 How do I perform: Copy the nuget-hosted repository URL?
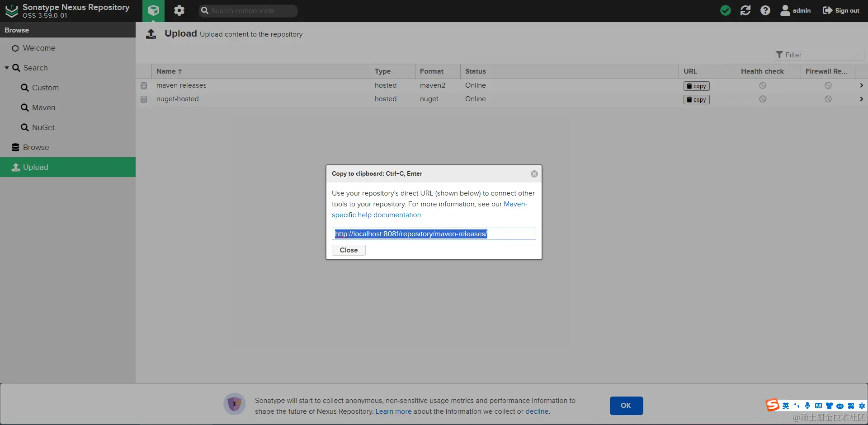pos(696,99)
